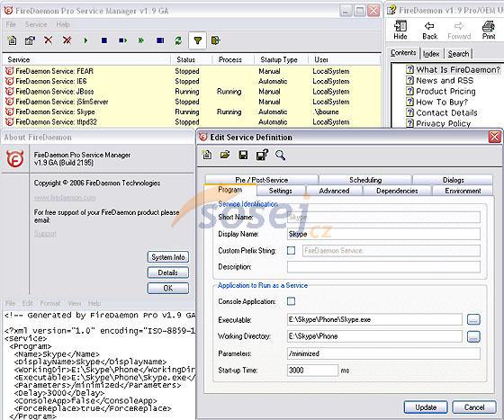Open 'Product Pricing' help topic

pyautogui.click(x=445, y=92)
